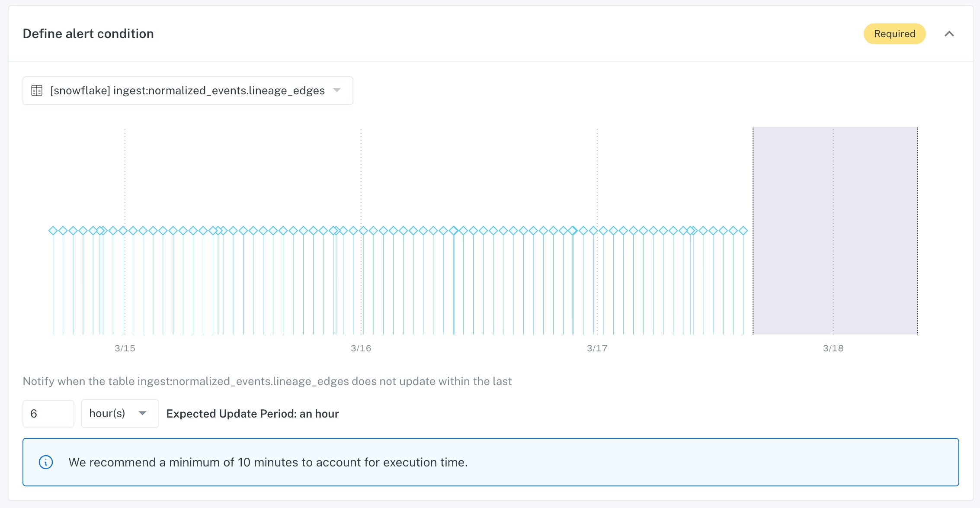980x508 pixels.
Task: Click the rightmost diamond update marker in chart
Action: pos(743,231)
